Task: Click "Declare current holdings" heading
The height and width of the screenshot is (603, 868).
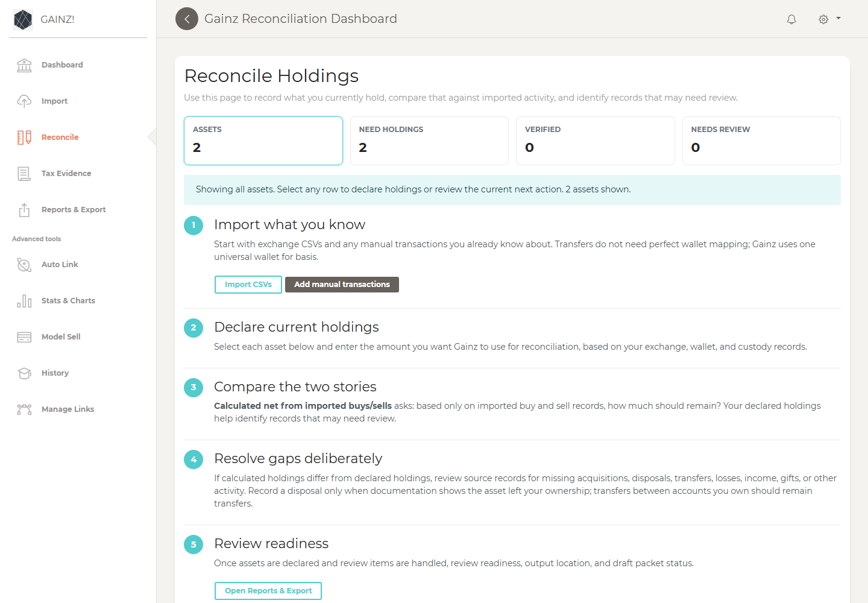Action: point(297,327)
